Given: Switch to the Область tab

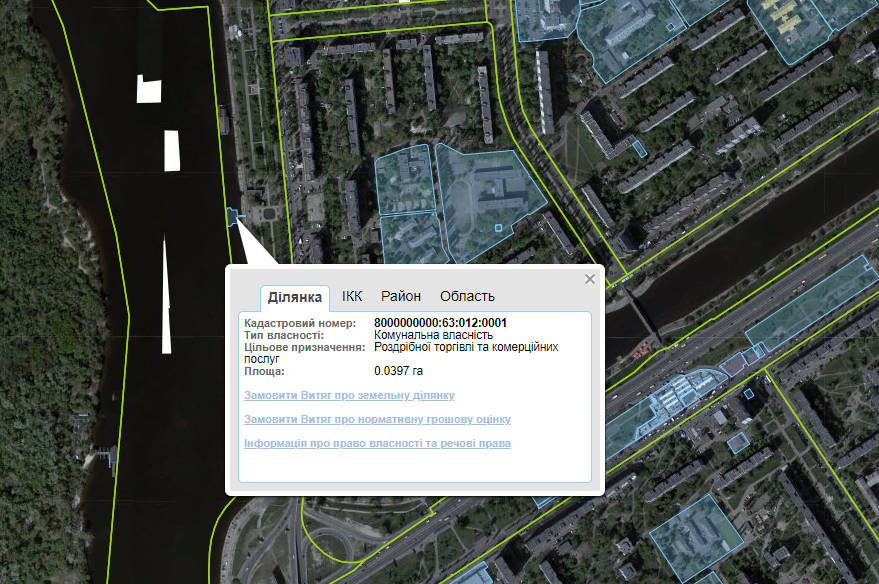Looking at the screenshot, I should [x=467, y=297].
